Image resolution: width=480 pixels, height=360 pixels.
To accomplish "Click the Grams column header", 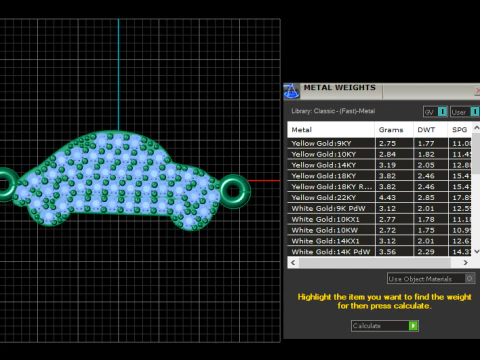I will point(394,130).
